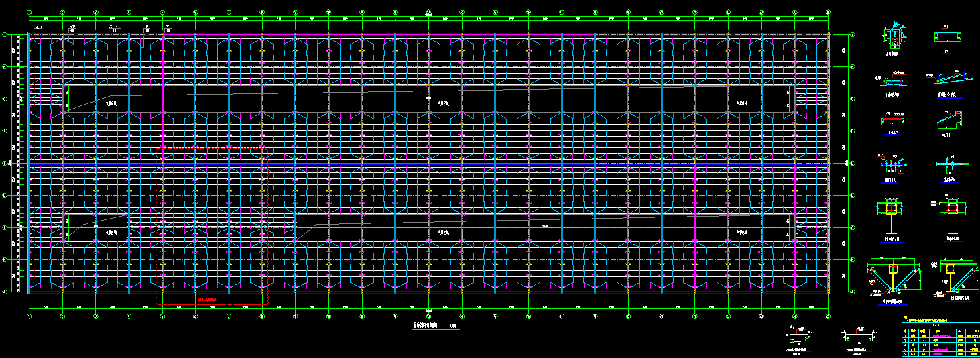Select the top-left row axis bubble on left edge
980x358 pixels.
pos(5,35)
